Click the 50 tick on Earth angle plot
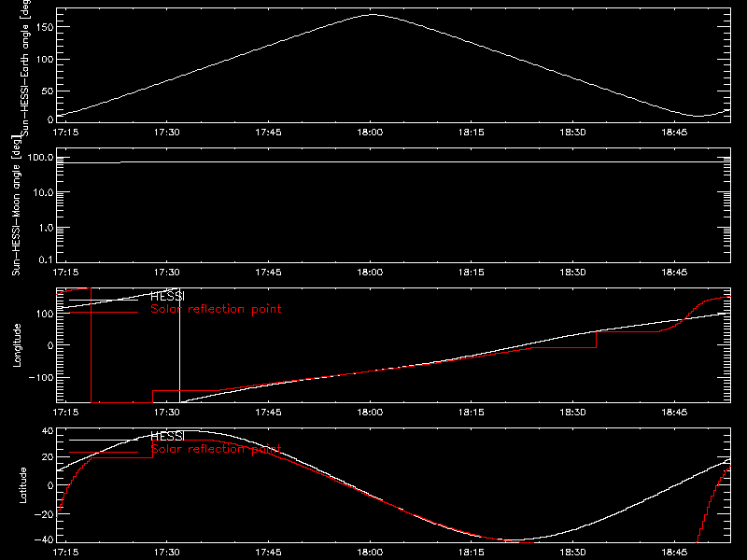This screenshot has height=560, width=747. point(48,91)
